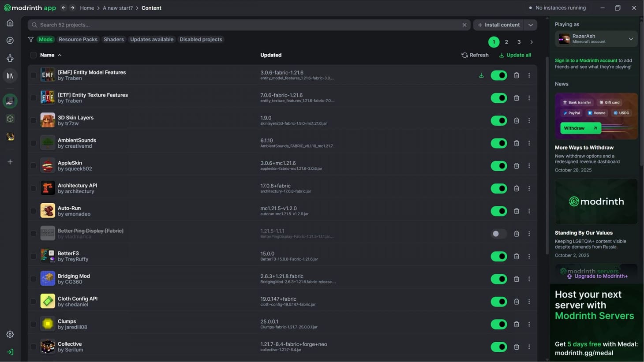Open Settings gear in sidebar
This screenshot has width=644, height=362.
click(10, 335)
